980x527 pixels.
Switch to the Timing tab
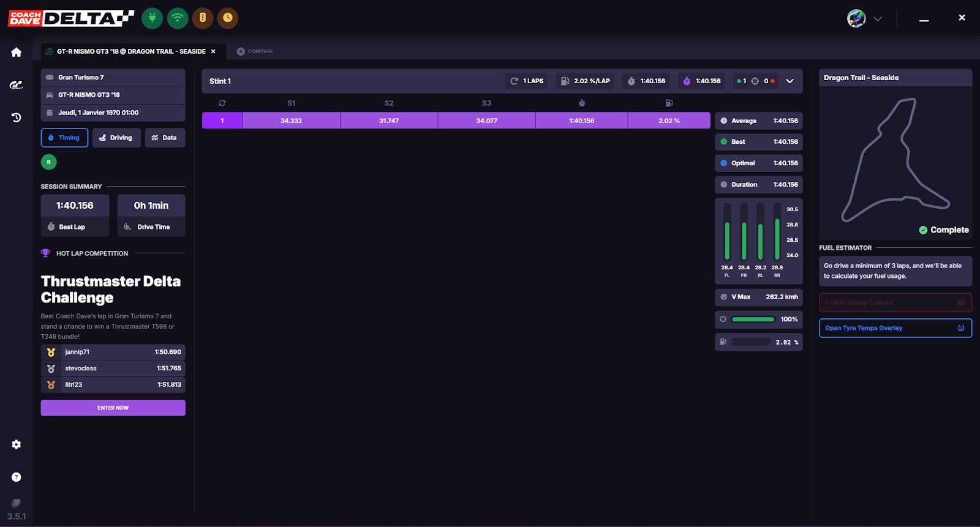tap(64, 138)
